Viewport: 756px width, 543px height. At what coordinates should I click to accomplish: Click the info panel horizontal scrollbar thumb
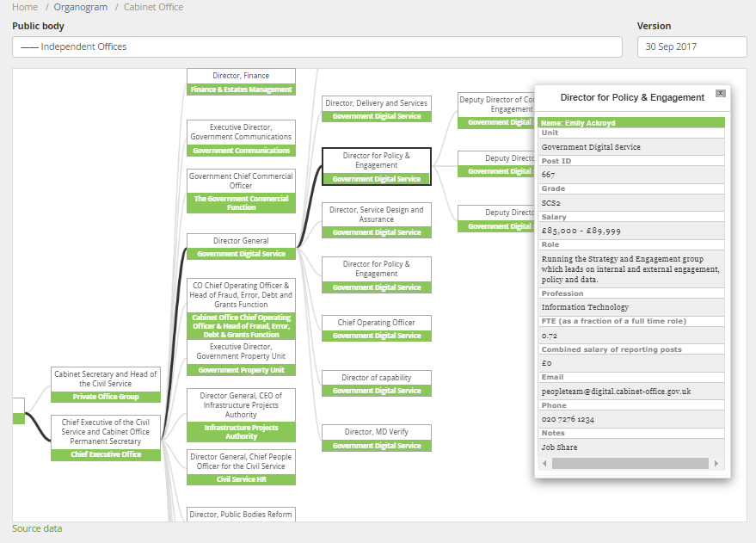pyautogui.click(x=630, y=464)
